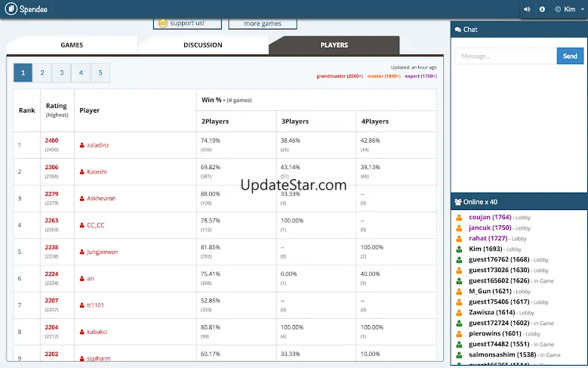Go to page 2 of rankings
588x368 pixels.
42,73
